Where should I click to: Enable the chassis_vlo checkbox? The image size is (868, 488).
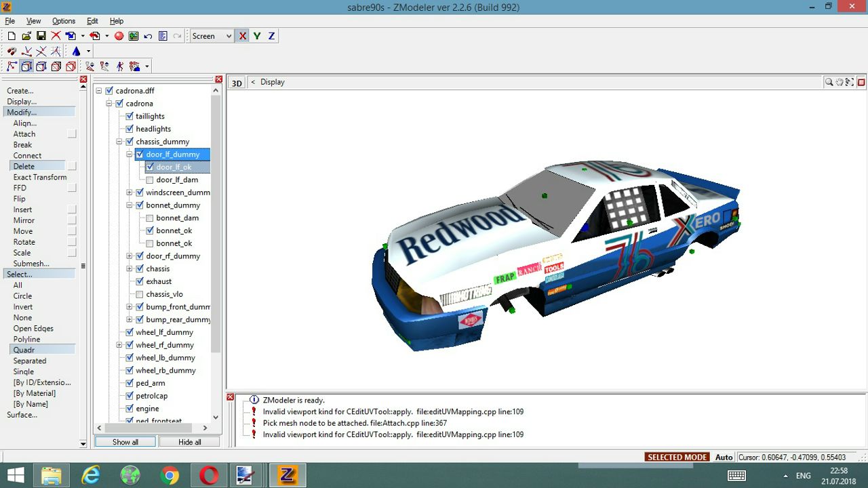(140, 294)
